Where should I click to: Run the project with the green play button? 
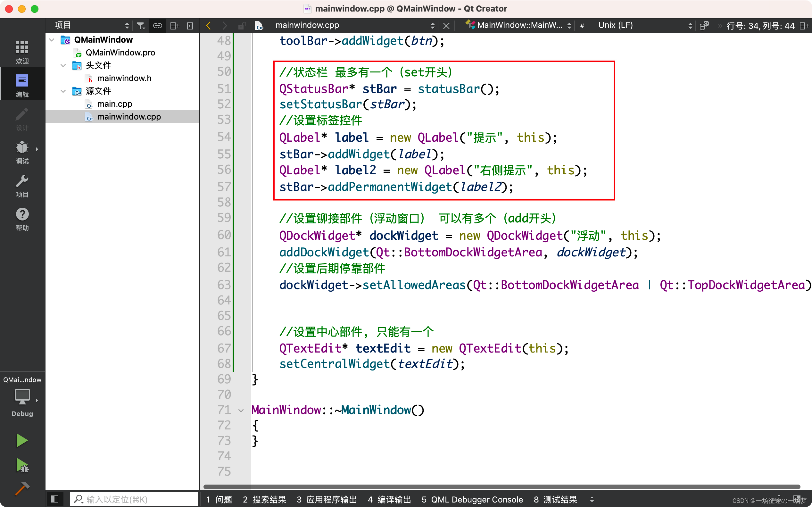[22, 440]
